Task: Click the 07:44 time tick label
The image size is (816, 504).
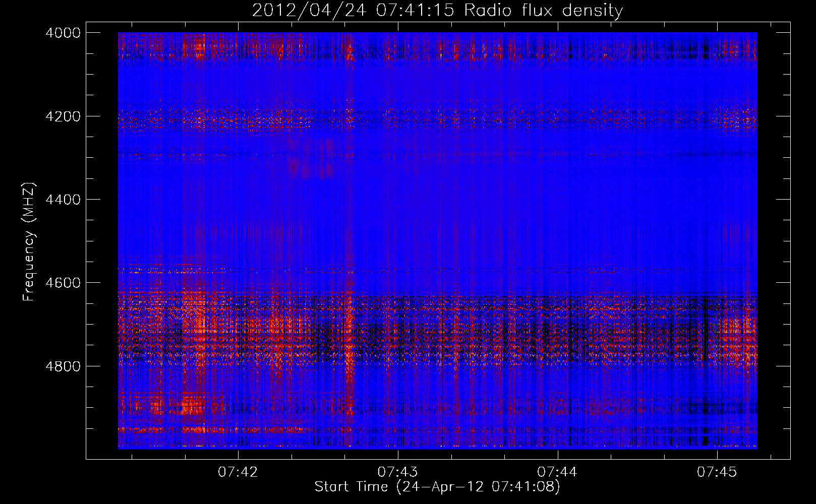Action: [557, 472]
